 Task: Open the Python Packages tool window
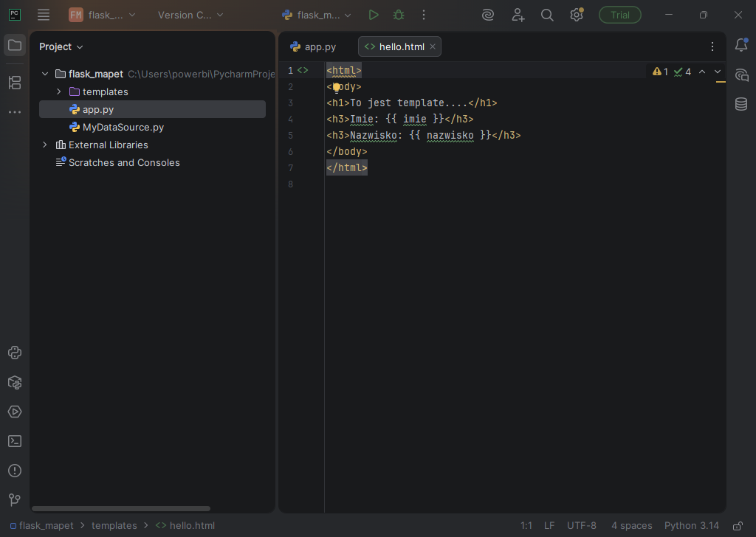[x=15, y=382]
